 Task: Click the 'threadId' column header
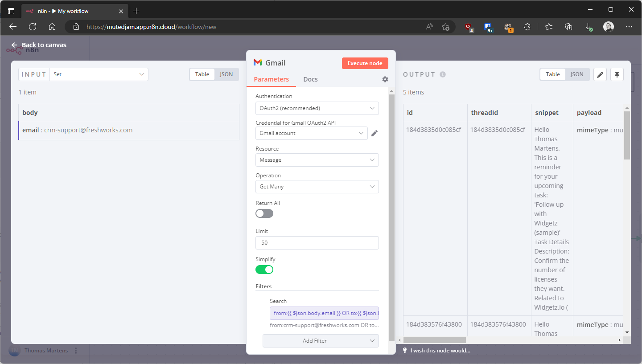[499, 113]
